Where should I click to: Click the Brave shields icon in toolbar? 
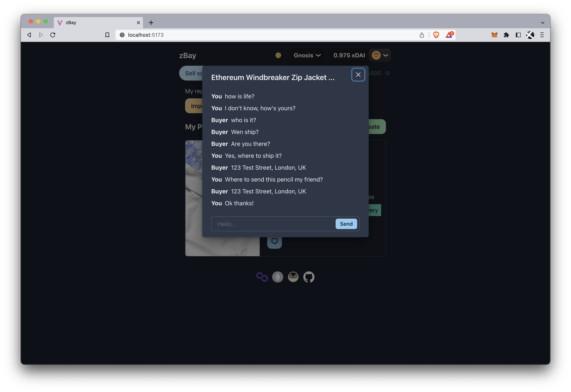click(x=436, y=34)
